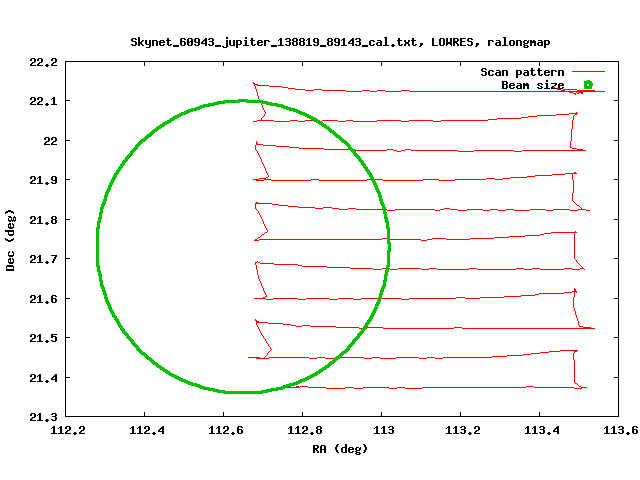Click the 113.4 RA tick label

(542, 430)
